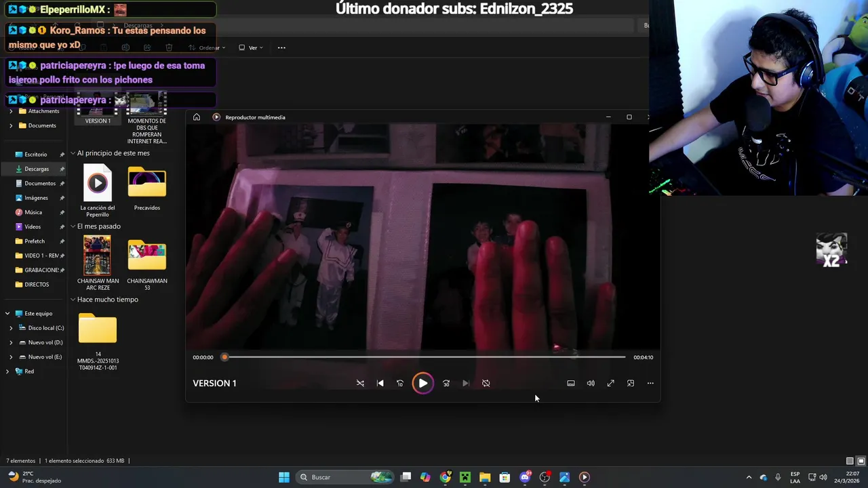The image size is (868, 488).
Task: Expand Nuevo vol (E:)
Action: [x=11, y=357]
